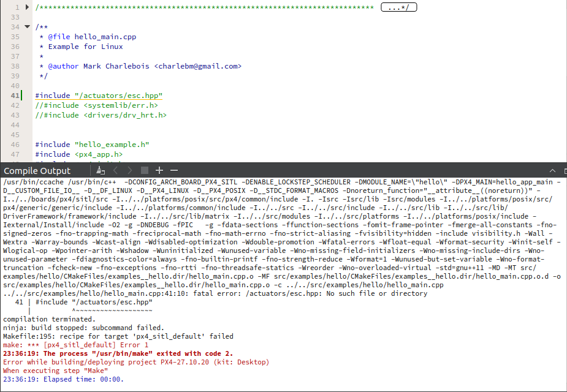
Task: Zoom in Compile Output with plus icon
Action: point(159,170)
